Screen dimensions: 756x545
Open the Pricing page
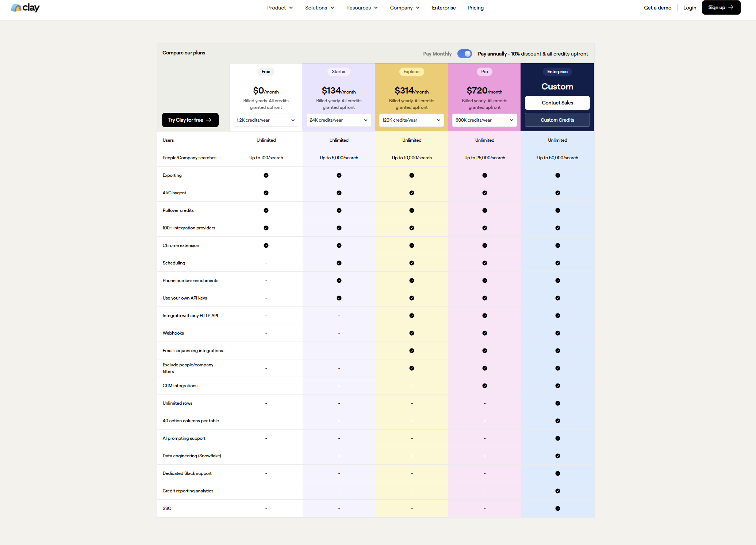475,8
